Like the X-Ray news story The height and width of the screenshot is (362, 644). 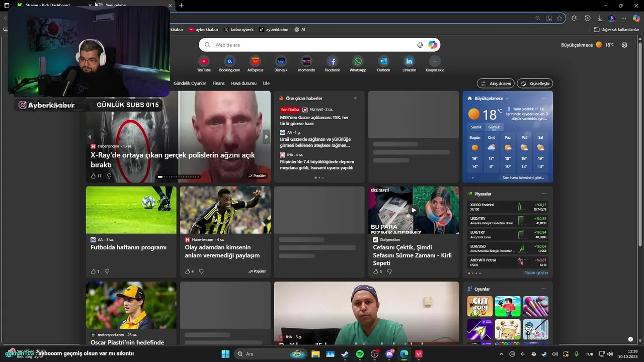[94, 176]
